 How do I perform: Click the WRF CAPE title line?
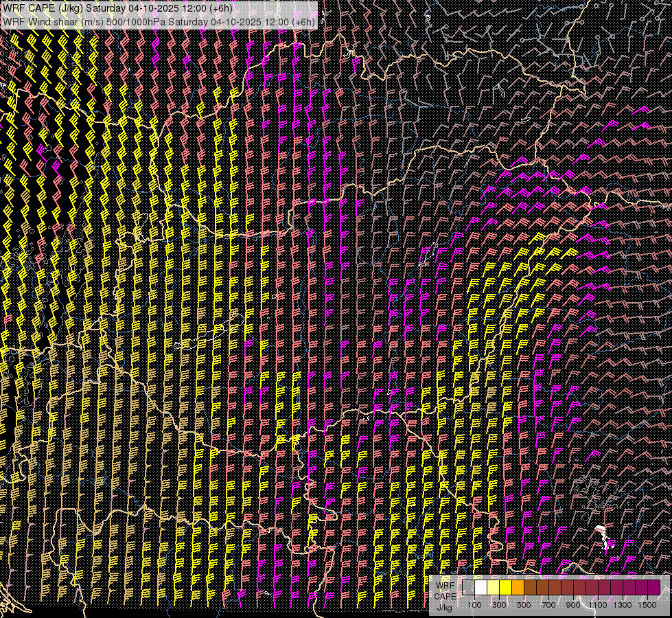click(x=117, y=9)
